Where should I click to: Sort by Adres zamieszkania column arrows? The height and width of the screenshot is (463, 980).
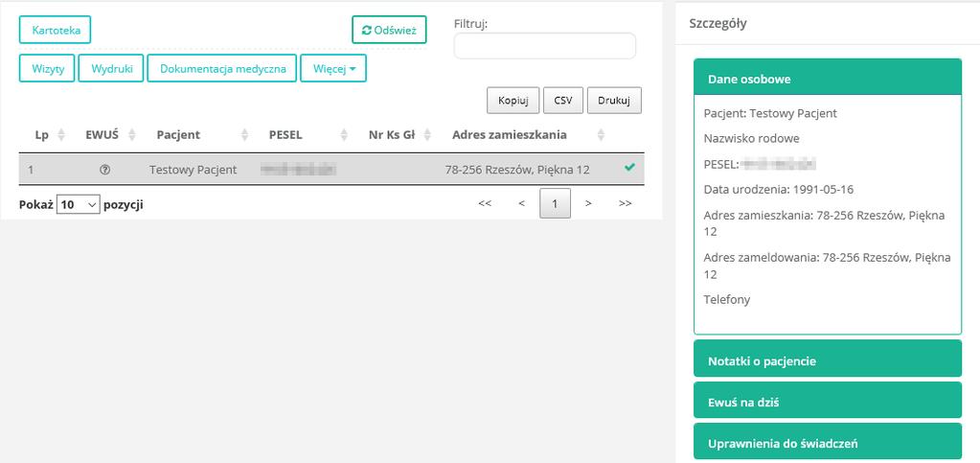601,134
